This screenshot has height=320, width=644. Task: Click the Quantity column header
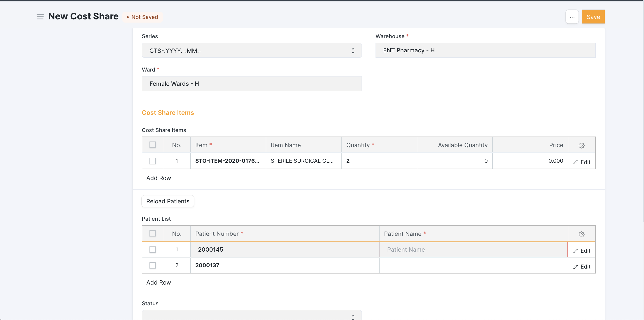coord(379,145)
